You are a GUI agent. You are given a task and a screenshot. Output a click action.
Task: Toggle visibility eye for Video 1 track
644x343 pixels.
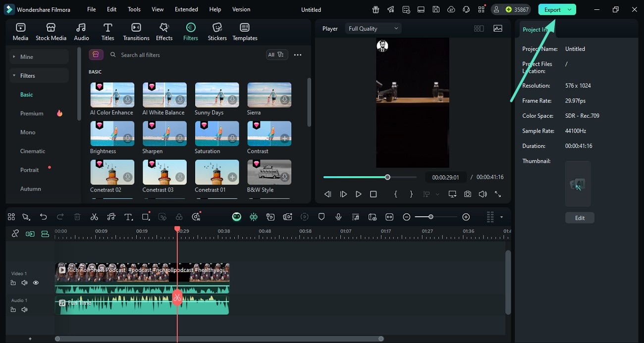click(x=36, y=283)
